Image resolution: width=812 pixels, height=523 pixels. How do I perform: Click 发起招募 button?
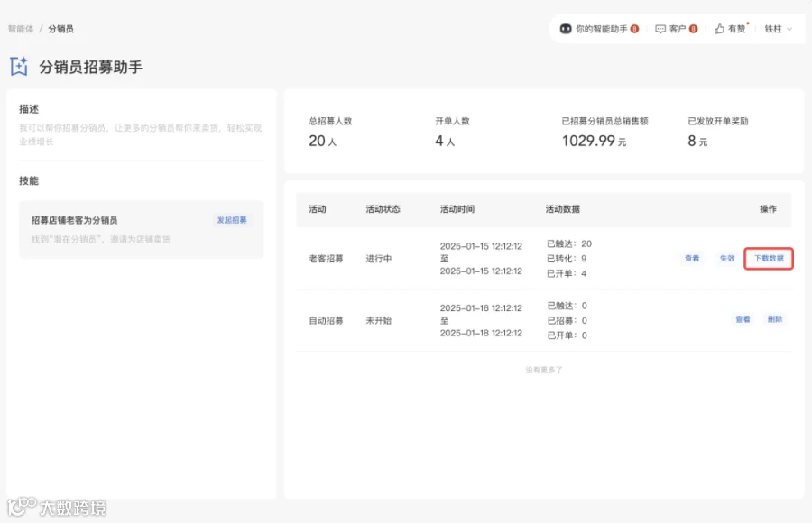pos(232,220)
